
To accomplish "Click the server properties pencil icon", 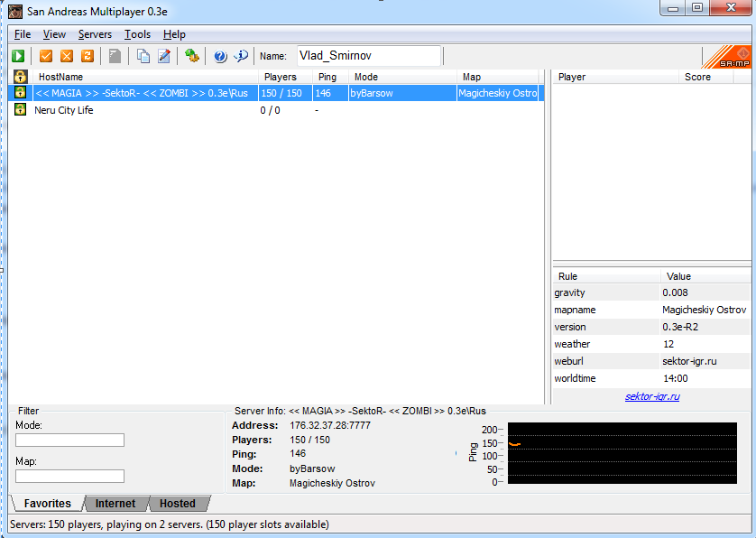I will 163,56.
